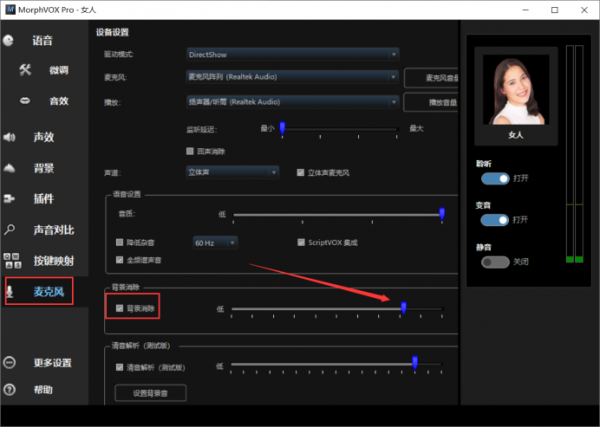Toggle the 立体声麦克风 checkbox
Image resolution: width=600 pixels, height=427 pixels.
(301, 173)
